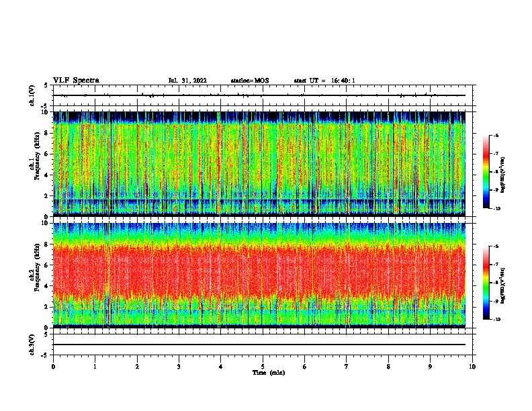Click the ch.1 colorbar log(PSD) label
This screenshot has width=532, height=411.
coord(503,175)
